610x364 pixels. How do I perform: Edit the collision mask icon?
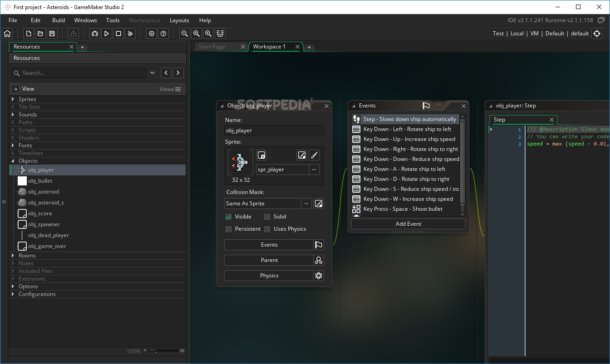(x=319, y=204)
